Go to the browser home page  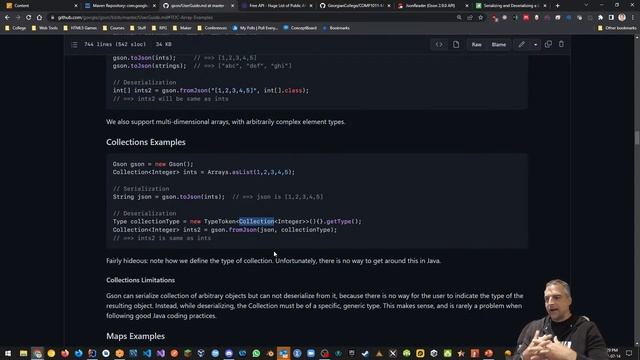tap(39, 18)
